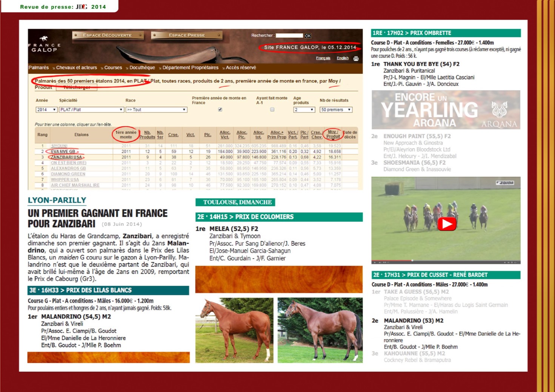Open the Spécialité dropdown showing PLAT / Plat
The image size is (555, 392).
click(91, 110)
